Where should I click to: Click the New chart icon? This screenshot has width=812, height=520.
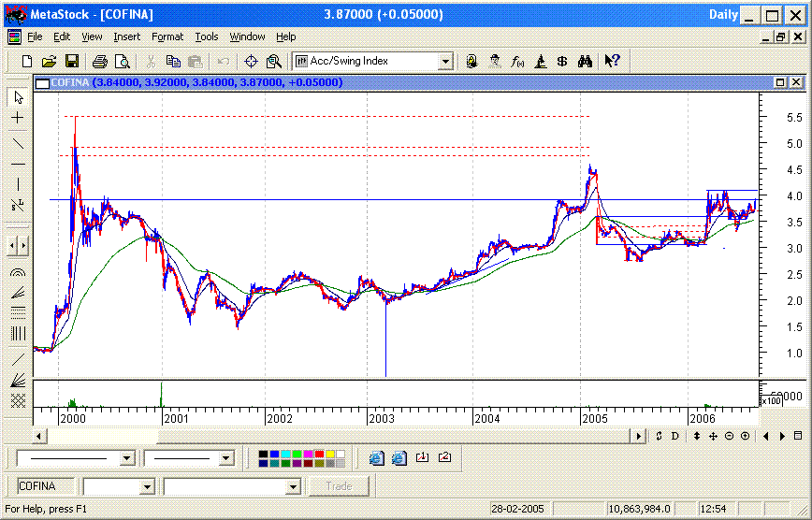(x=27, y=62)
